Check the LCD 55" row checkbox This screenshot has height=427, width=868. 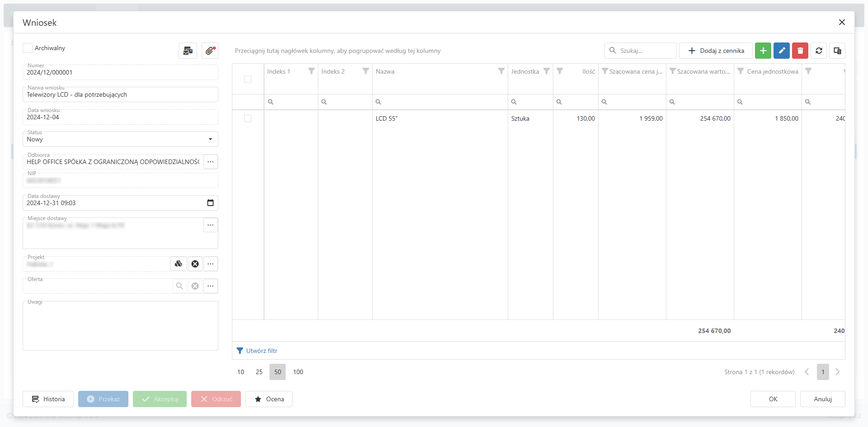coord(248,118)
